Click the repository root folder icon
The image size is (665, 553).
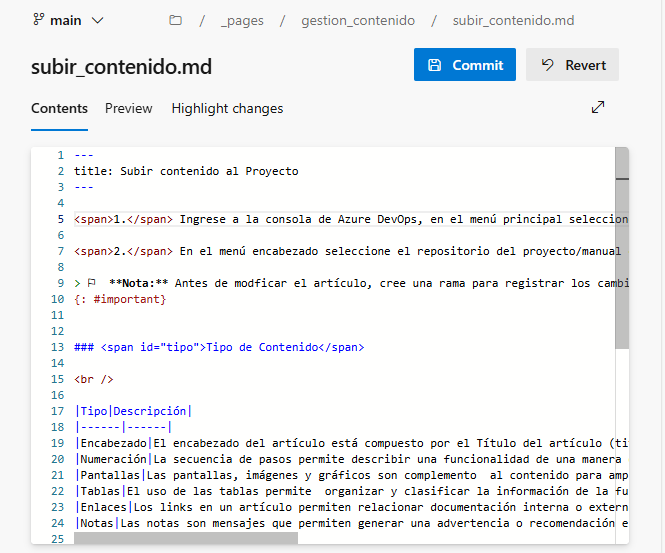(x=176, y=20)
